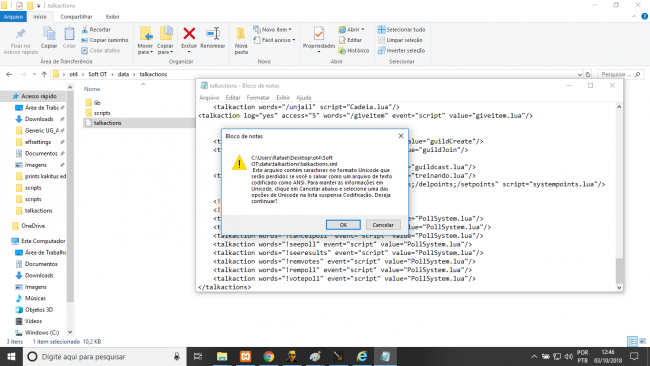Image resolution: width=650 pixels, height=366 pixels.
Task: Switch to Início ribbon tab
Action: coord(40,17)
